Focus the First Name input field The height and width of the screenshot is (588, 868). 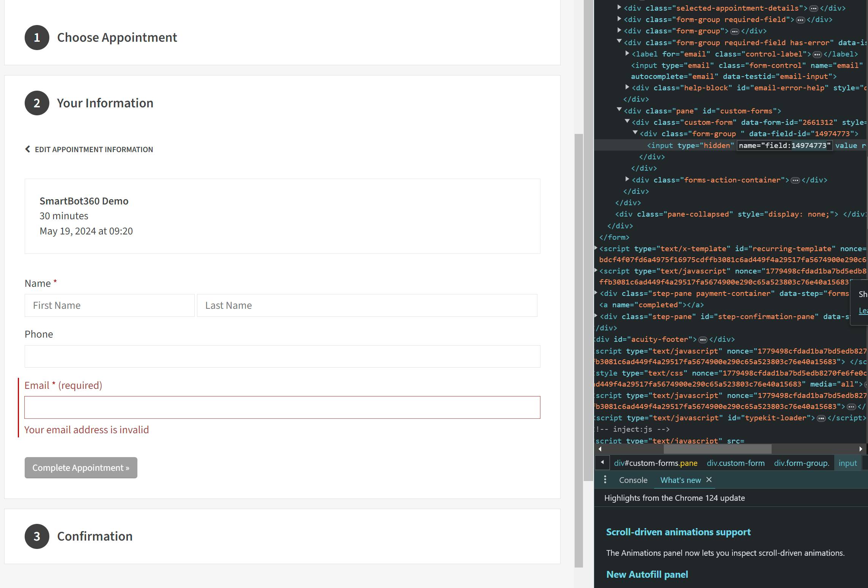(x=110, y=305)
